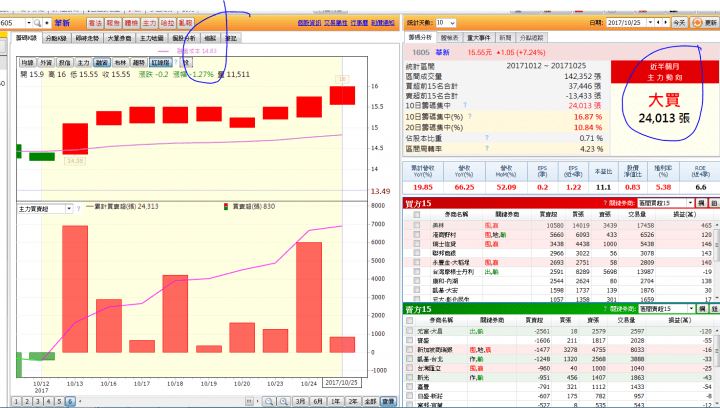Image resolution: width=720 pixels, height=408 pixels.
Task: Click help icon beside 10日籌碼集中(%)
Action: [x=469, y=117]
